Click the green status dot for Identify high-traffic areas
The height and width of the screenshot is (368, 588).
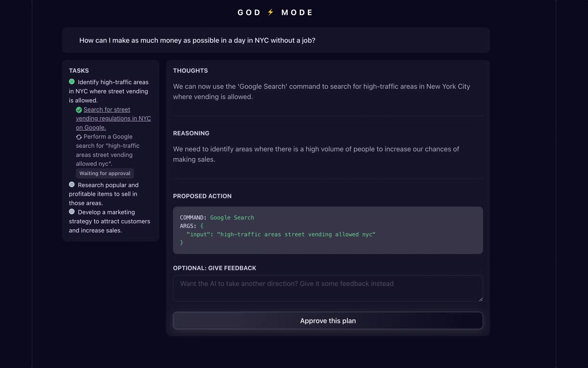coord(72,82)
